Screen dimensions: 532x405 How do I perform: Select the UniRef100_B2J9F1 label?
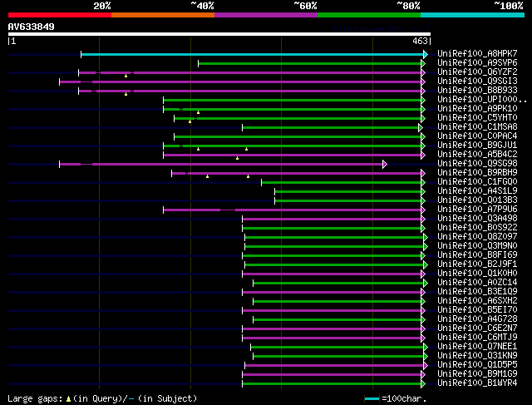point(477,264)
